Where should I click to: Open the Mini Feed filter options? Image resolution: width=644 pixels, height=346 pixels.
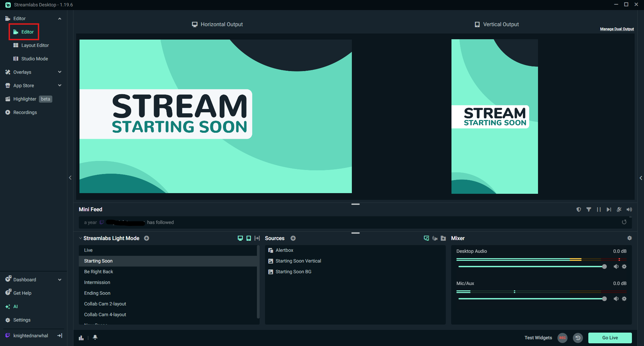pos(589,209)
